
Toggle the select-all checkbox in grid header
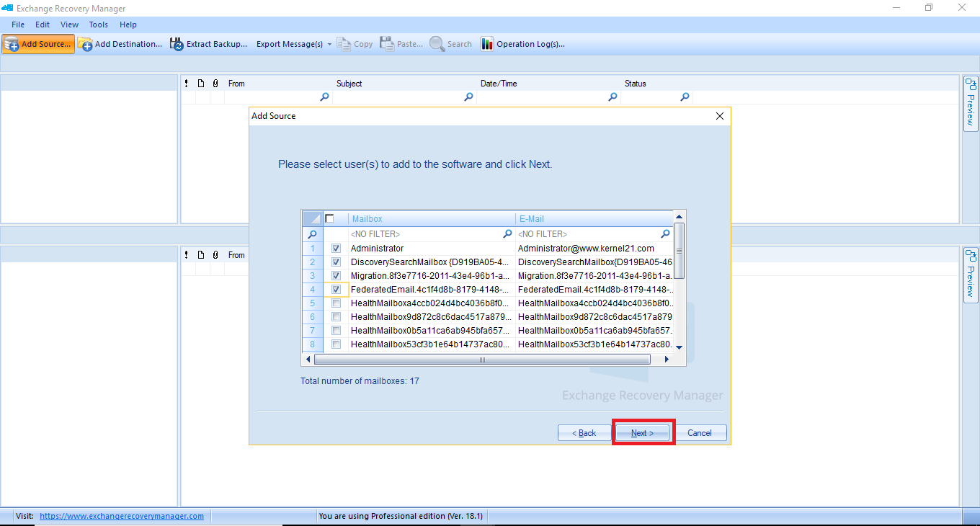pos(330,218)
